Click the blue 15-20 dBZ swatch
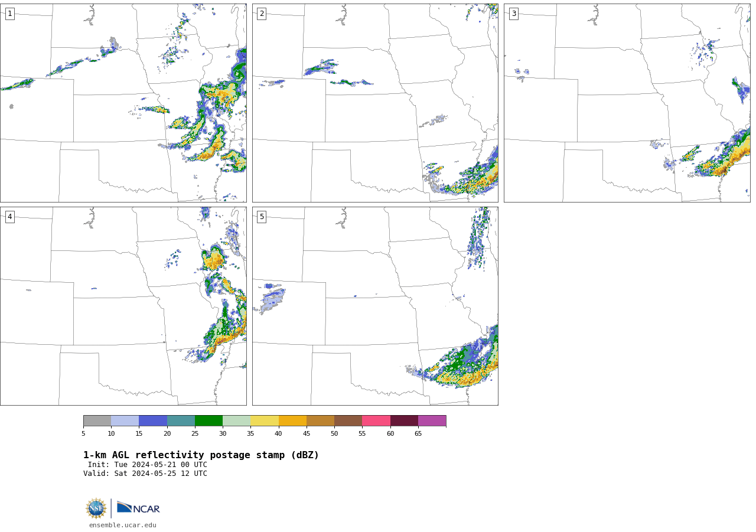Image resolution: width=756 pixels, height=532 pixels. pyautogui.click(x=153, y=421)
